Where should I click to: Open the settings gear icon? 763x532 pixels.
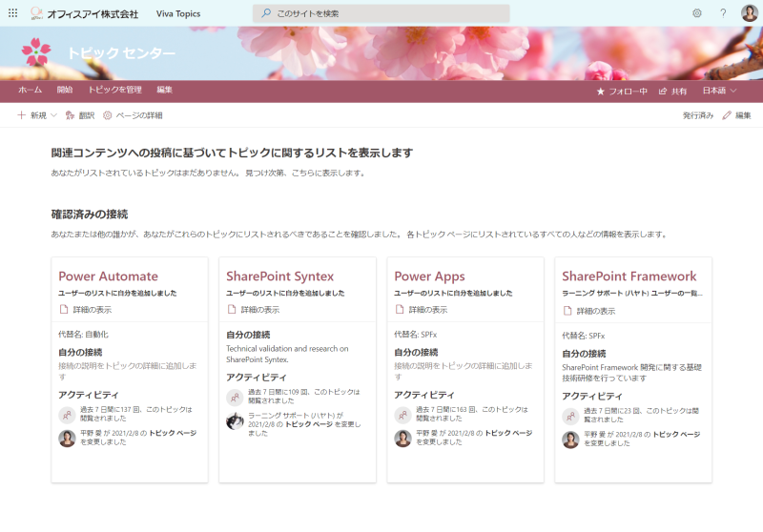697,13
